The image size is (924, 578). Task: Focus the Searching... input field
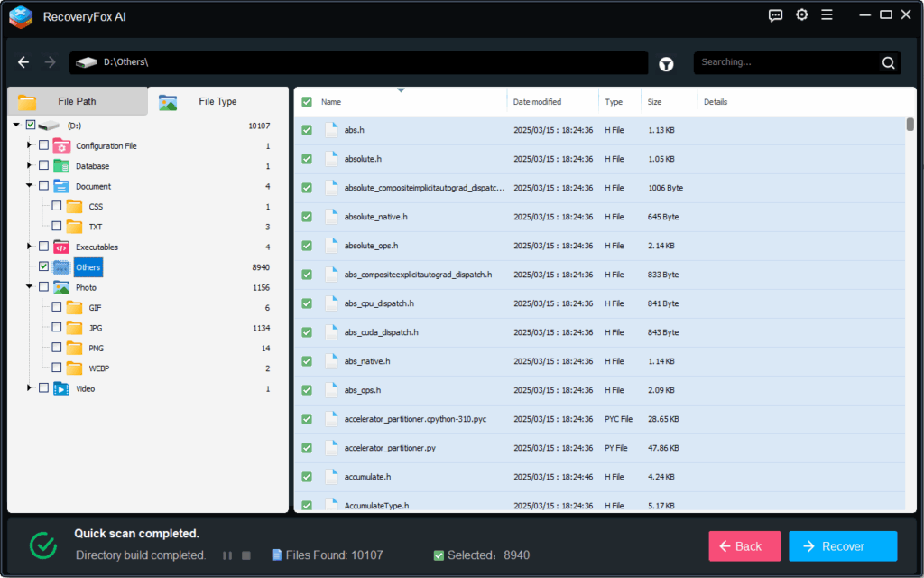tap(787, 62)
